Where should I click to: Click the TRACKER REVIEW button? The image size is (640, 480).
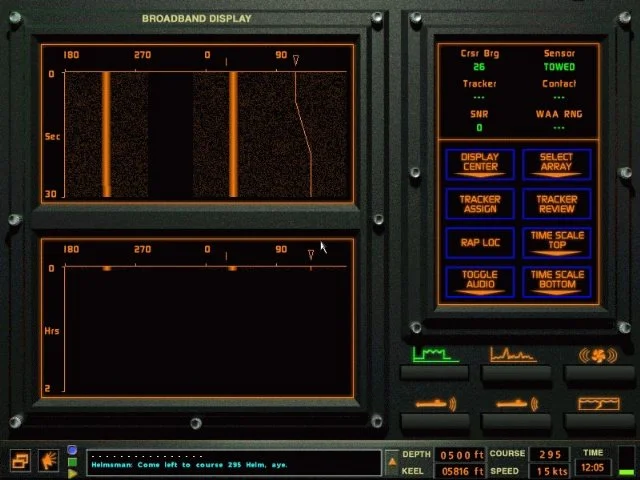point(556,203)
